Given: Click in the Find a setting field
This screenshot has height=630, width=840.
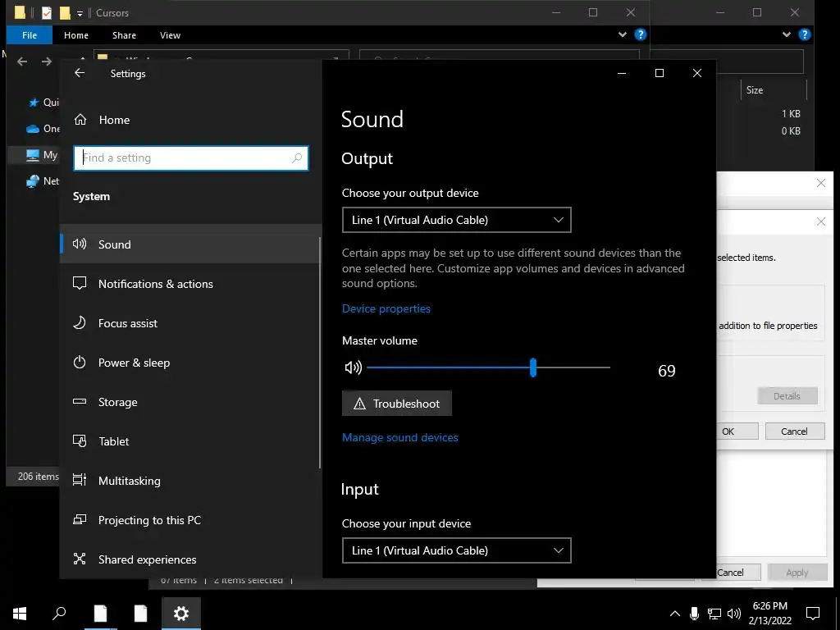Looking at the screenshot, I should tap(190, 158).
